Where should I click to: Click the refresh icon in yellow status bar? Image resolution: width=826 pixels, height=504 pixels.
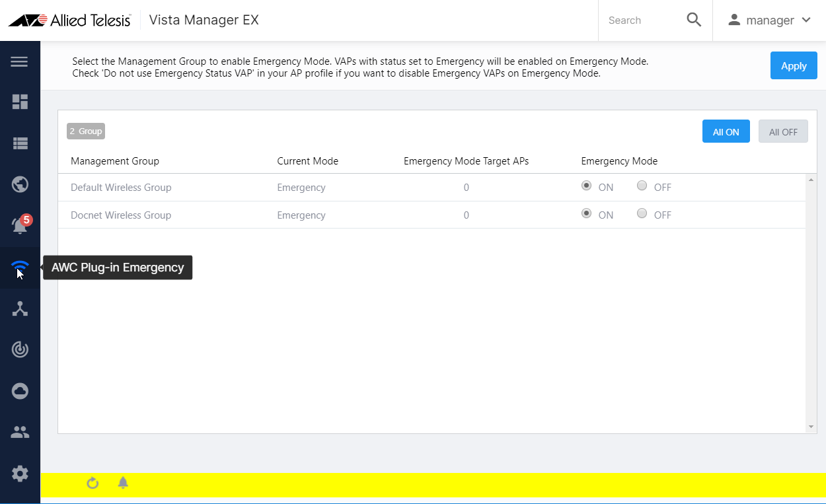pyautogui.click(x=93, y=484)
